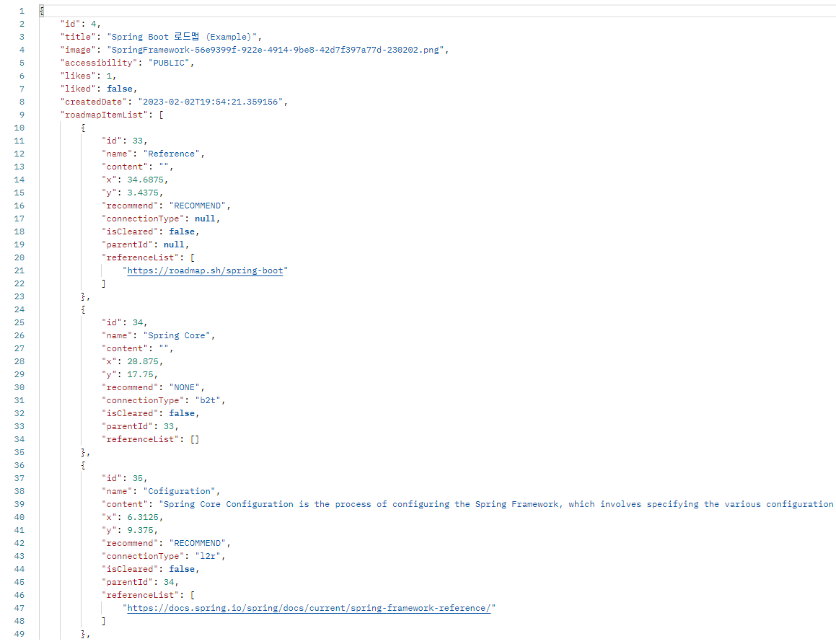Click the empty content string on line 27
Image resolution: width=836 pixels, height=644 pixels.
(164, 348)
